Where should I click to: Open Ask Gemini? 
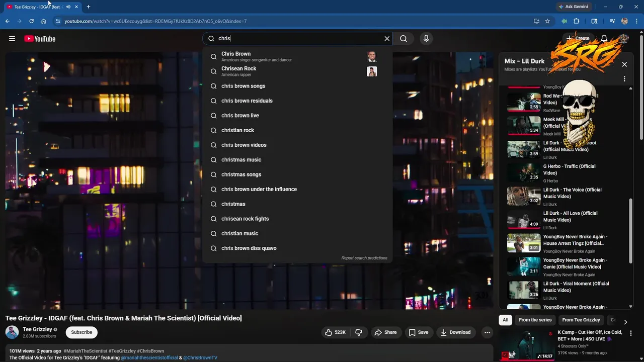point(573,7)
